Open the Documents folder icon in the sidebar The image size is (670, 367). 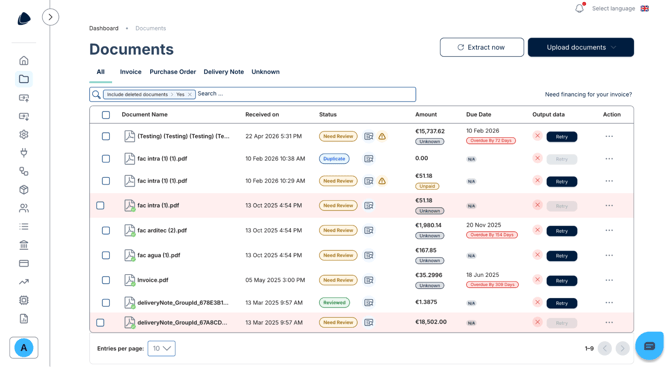[x=24, y=79]
